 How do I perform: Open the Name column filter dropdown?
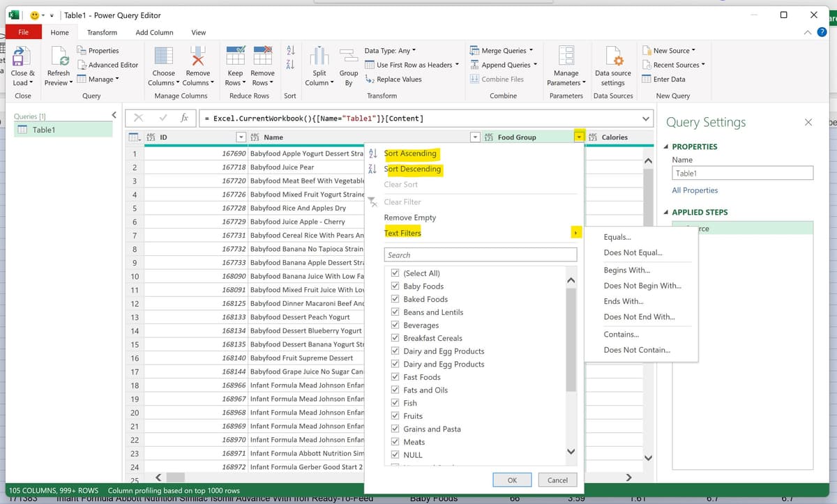coord(475,137)
